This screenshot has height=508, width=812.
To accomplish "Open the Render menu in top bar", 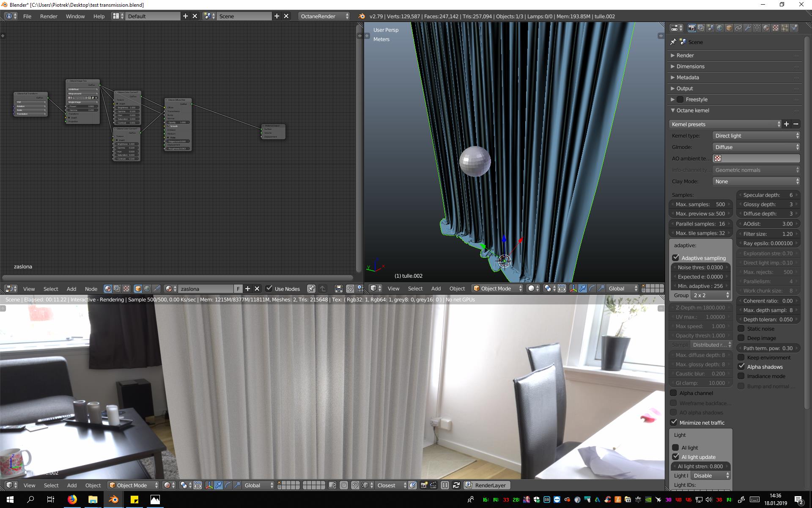I will click(49, 16).
